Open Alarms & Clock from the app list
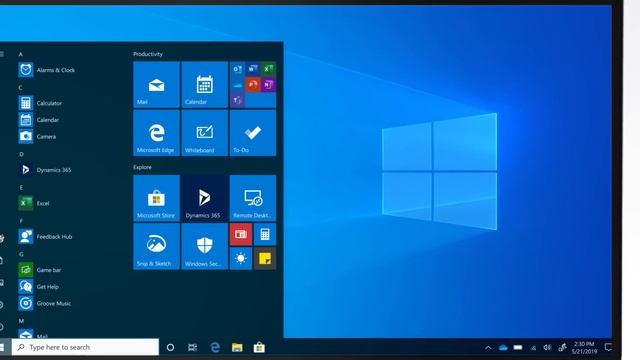Viewport: 640px width, 360px height. coord(47,70)
